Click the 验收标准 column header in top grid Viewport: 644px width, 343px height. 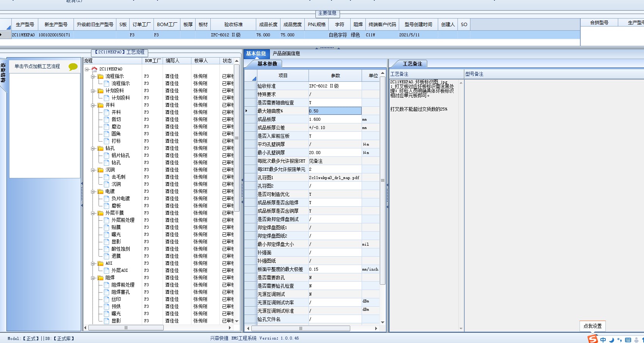point(233,25)
